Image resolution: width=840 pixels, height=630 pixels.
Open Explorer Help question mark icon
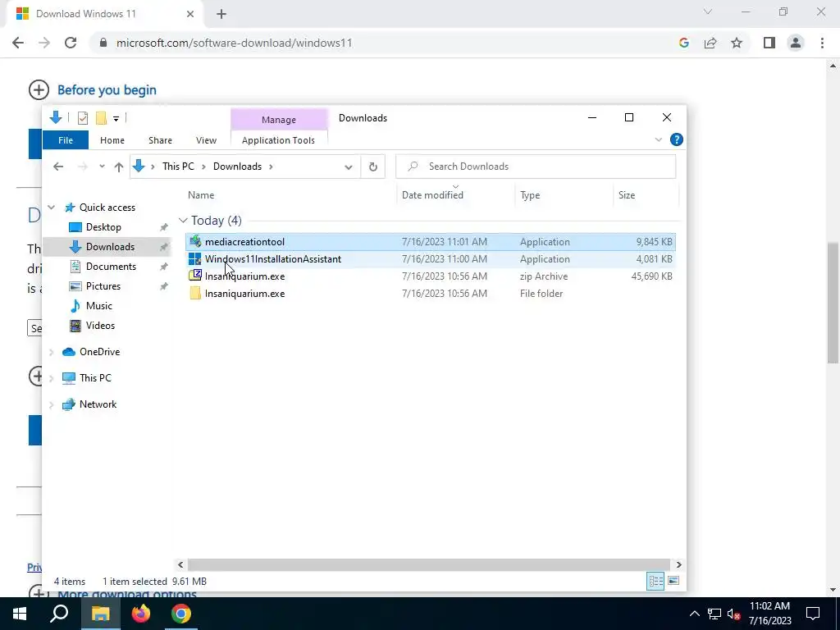(x=676, y=139)
